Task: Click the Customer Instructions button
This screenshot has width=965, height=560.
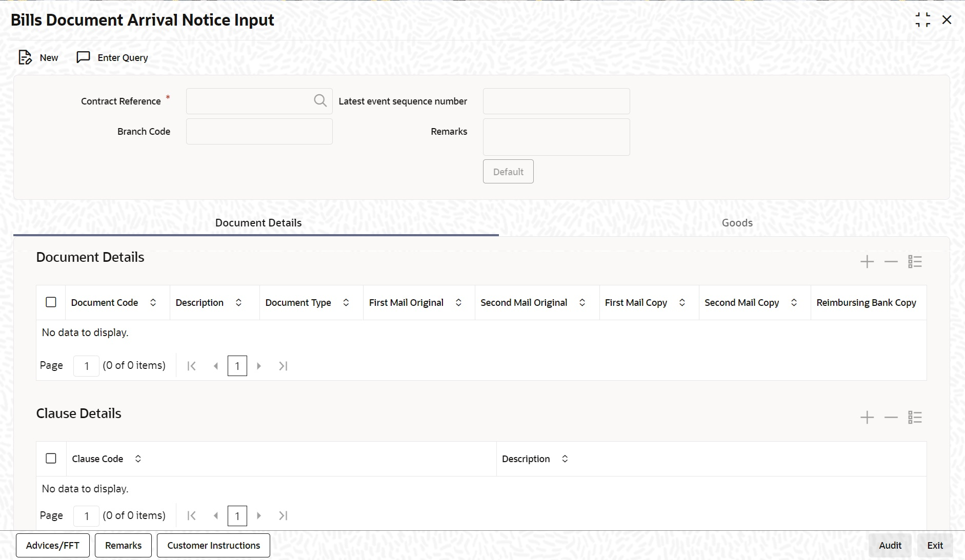Action: click(x=214, y=546)
